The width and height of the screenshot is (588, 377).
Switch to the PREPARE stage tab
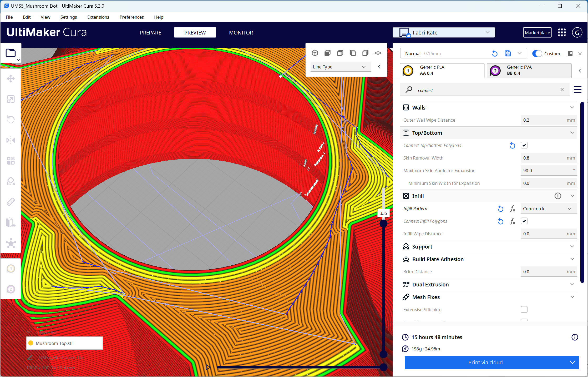[x=150, y=33]
